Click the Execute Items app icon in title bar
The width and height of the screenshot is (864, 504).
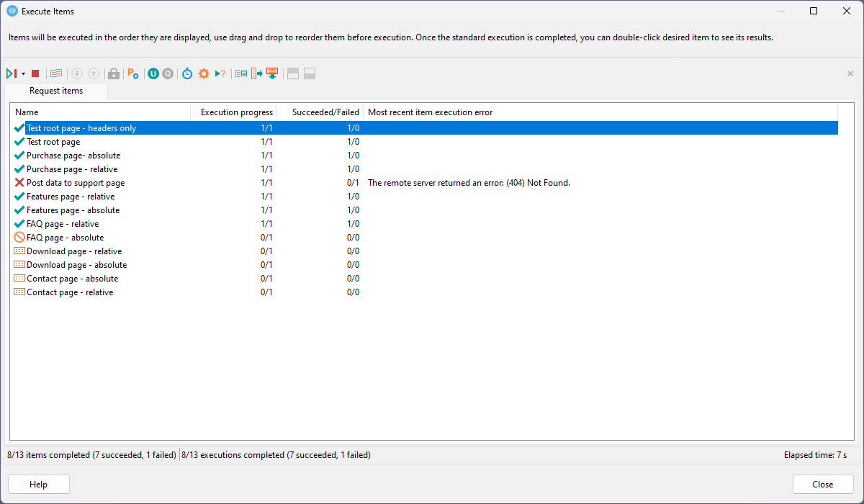[x=12, y=11]
